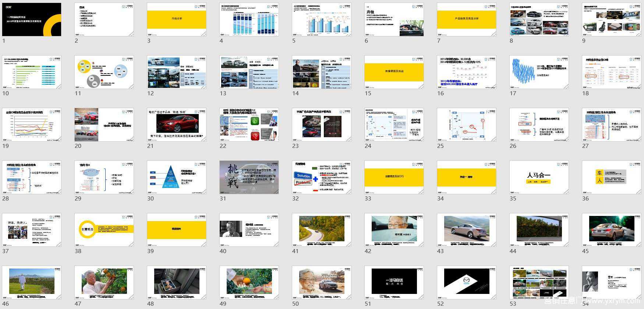Select slide 51 black 一汽马自达 logo slide

point(394,283)
